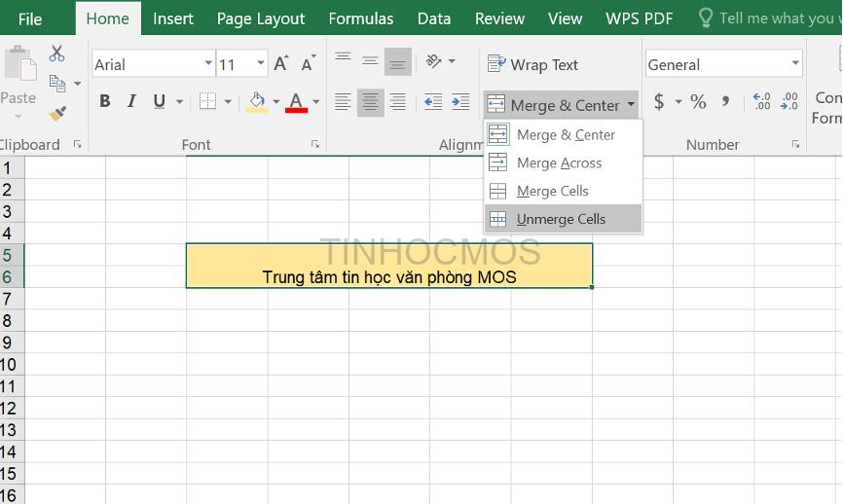Click Accounting dollar format icon
This screenshot has width=843, height=504.
[659, 101]
